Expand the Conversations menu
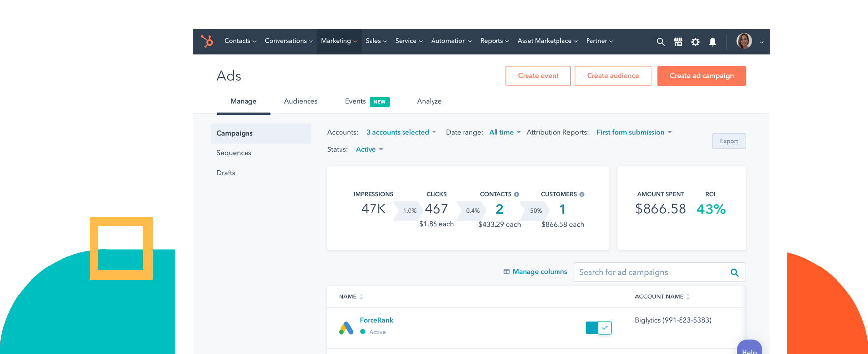 289,41
